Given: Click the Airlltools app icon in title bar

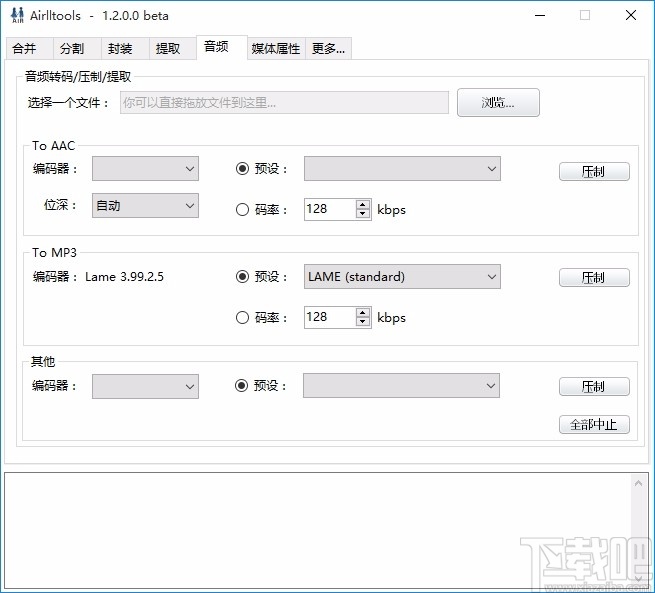Looking at the screenshot, I should point(17,15).
